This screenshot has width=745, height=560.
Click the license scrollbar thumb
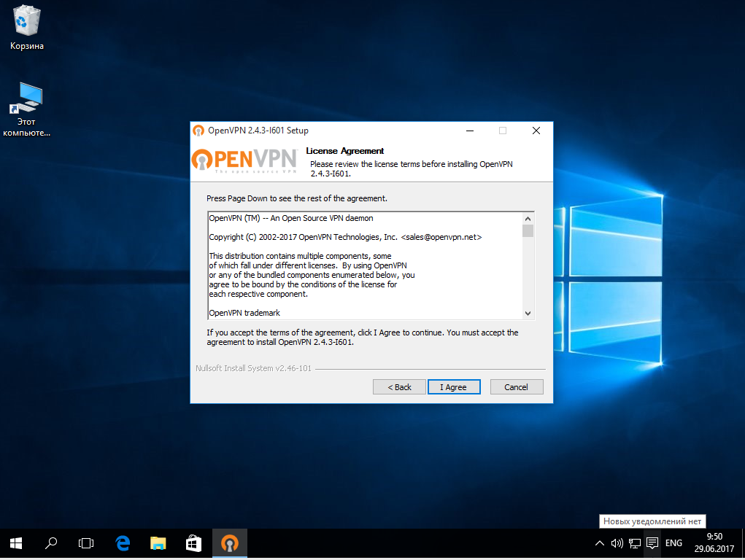[x=528, y=231]
